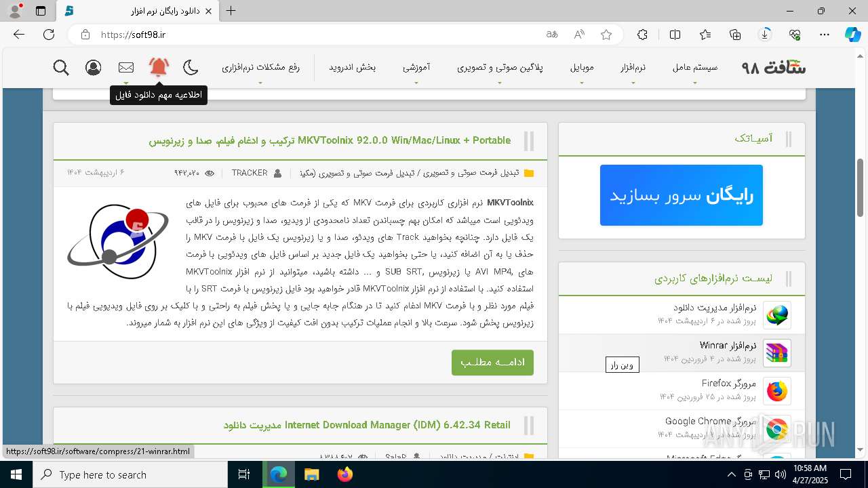Click the site search magnifier icon
Screen dimensions: 868x488
[61, 67]
